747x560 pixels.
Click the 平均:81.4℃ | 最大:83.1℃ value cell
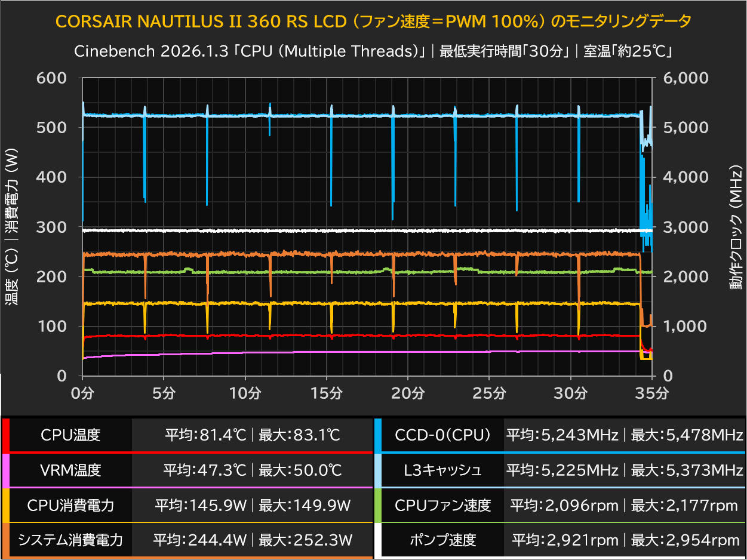click(x=253, y=435)
